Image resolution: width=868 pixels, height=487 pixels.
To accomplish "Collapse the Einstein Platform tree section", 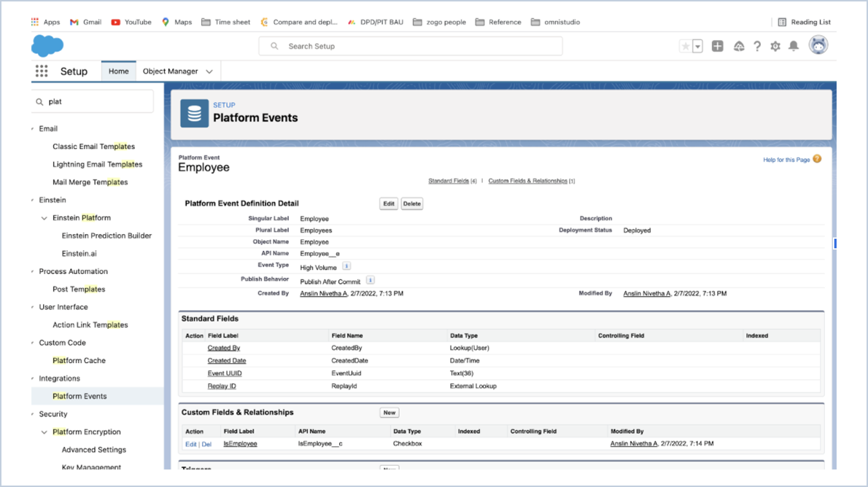I will click(x=44, y=217).
